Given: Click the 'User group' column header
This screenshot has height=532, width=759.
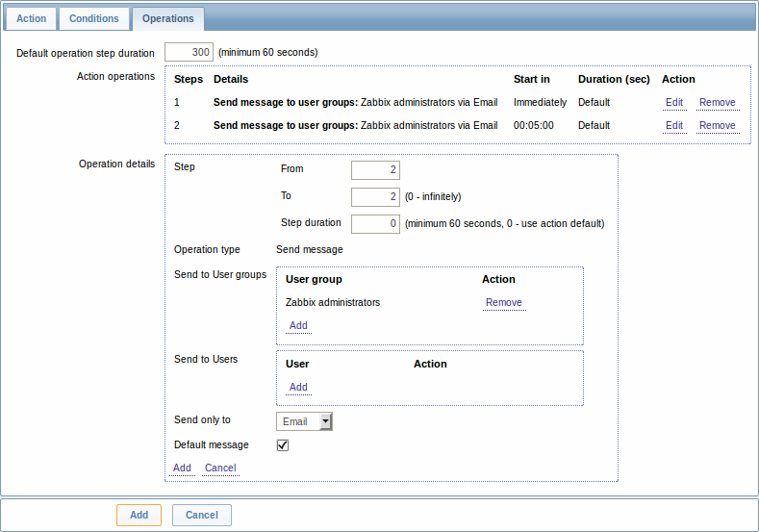Looking at the screenshot, I should click(314, 280).
